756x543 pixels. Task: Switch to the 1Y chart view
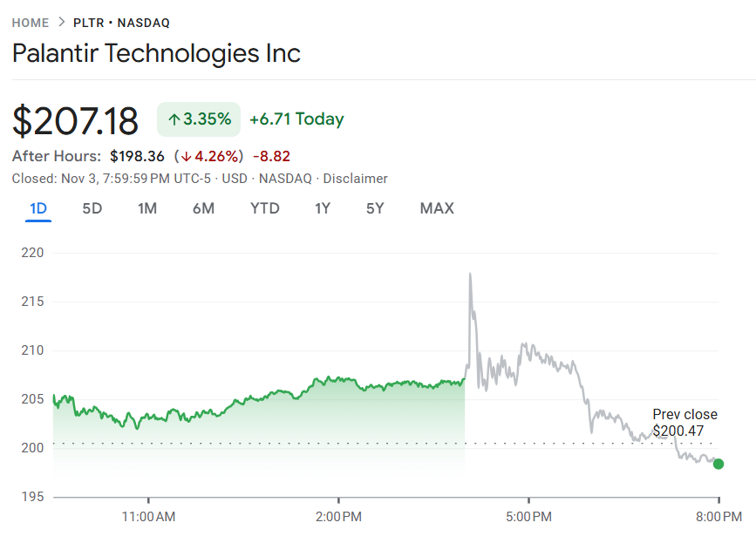[x=323, y=208]
